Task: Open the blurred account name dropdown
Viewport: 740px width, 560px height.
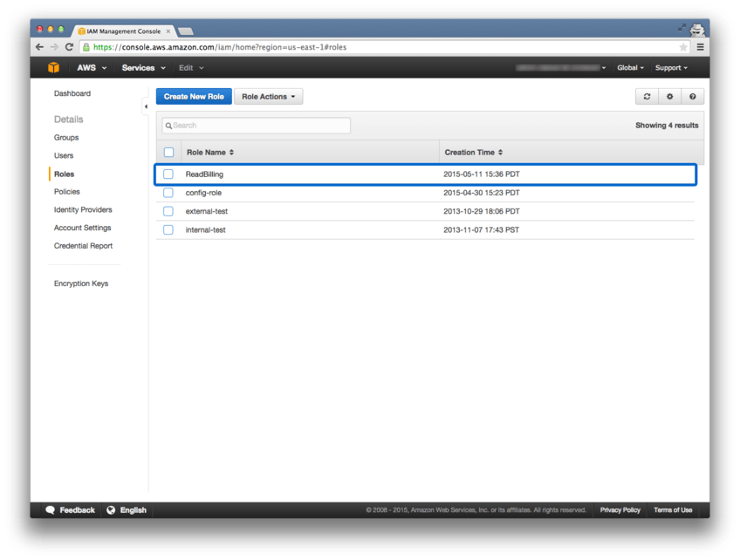Action: tap(560, 68)
